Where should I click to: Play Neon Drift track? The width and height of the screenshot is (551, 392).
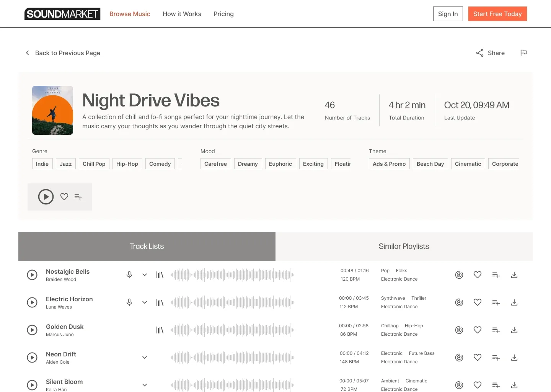pyautogui.click(x=32, y=358)
